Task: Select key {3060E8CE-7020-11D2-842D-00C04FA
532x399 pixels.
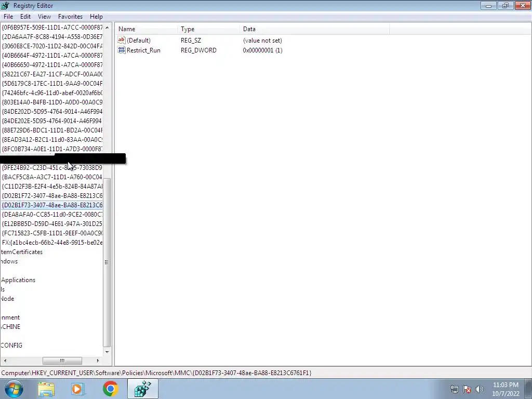Action: click(52, 46)
